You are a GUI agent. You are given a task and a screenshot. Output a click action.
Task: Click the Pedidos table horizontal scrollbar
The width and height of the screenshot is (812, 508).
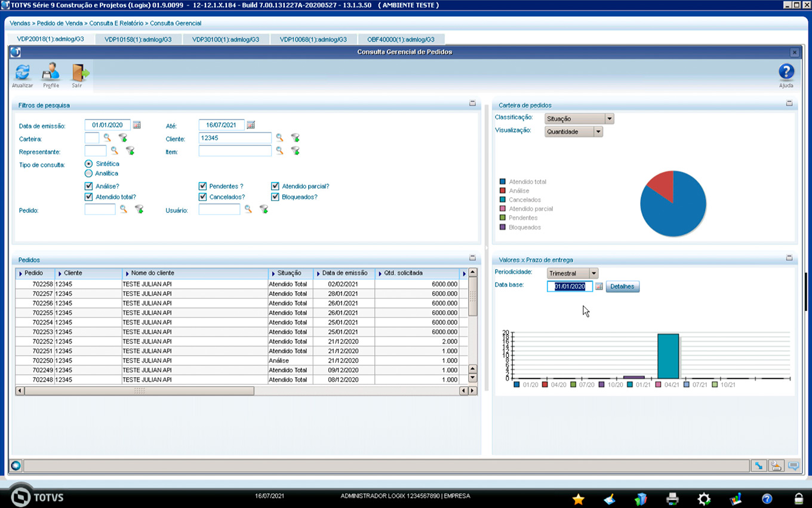(x=139, y=391)
